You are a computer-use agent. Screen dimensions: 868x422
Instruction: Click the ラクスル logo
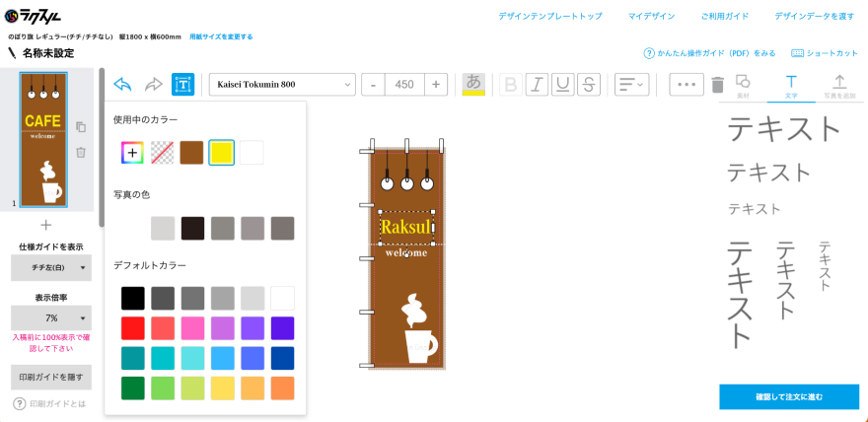click(x=33, y=17)
